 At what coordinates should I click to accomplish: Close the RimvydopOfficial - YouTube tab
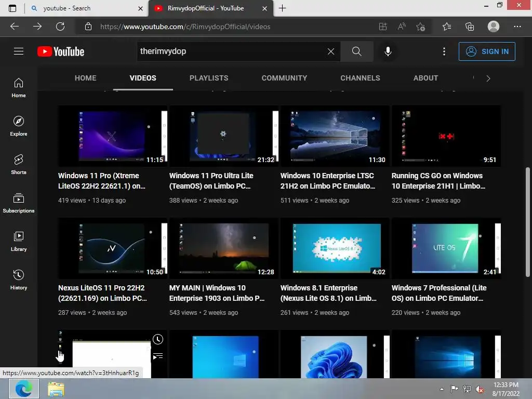pyautogui.click(x=264, y=8)
